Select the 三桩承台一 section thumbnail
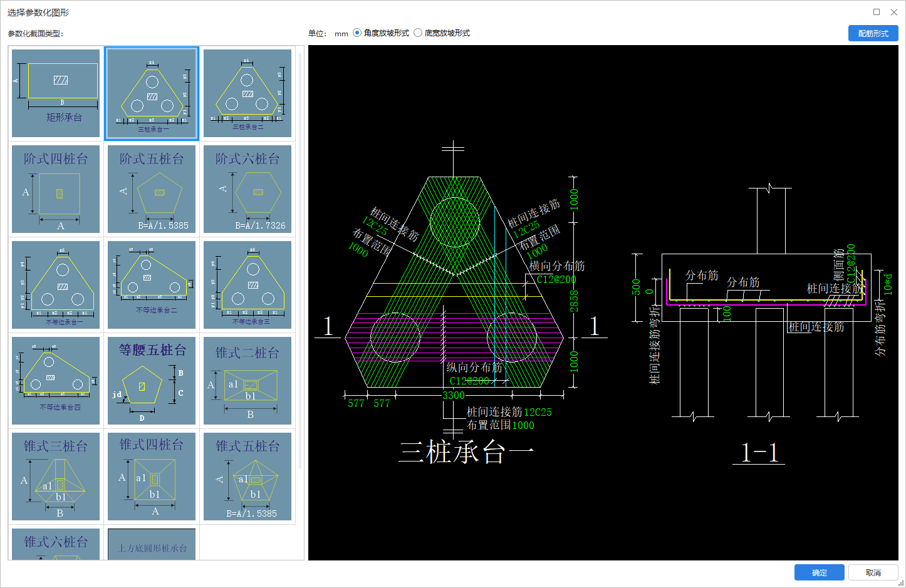The image size is (906, 588). [152, 93]
